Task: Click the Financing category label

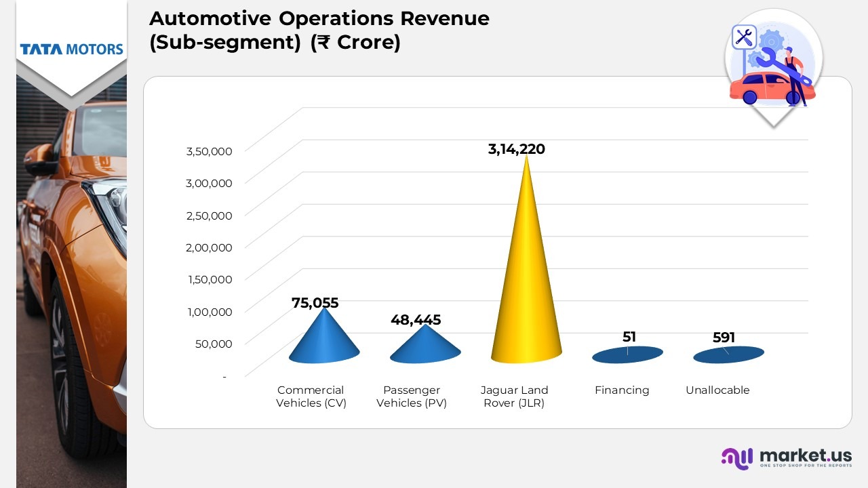Action: pos(622,390)
